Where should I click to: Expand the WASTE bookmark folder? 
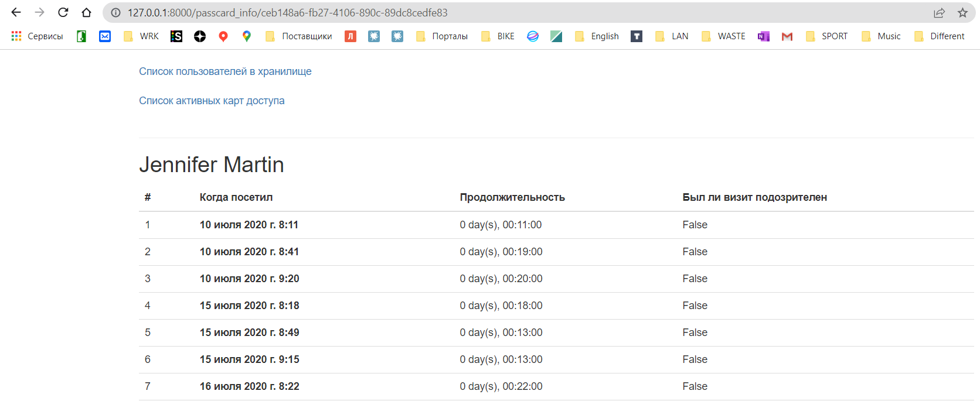pos(724,36)
